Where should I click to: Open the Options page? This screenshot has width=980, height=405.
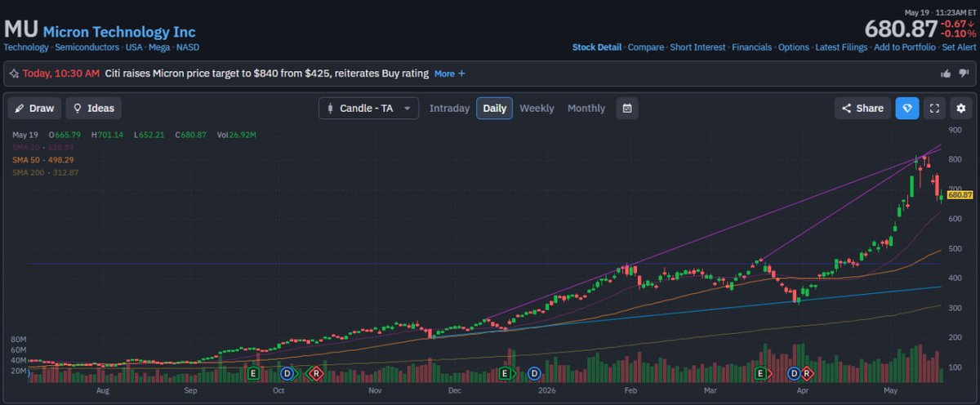coord(793,47)
